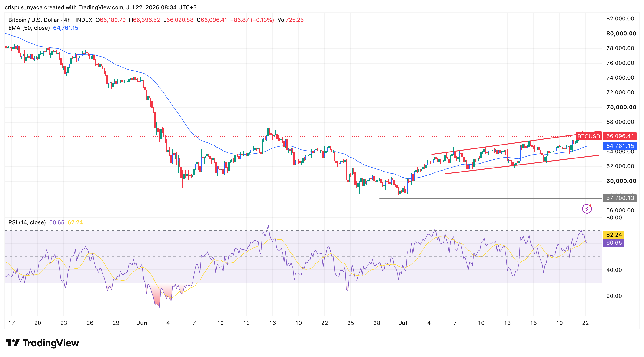Click the low value L66,020.88
Image resolution: width=644 pixels, height=357 pixels.
(x=178, y=20)
